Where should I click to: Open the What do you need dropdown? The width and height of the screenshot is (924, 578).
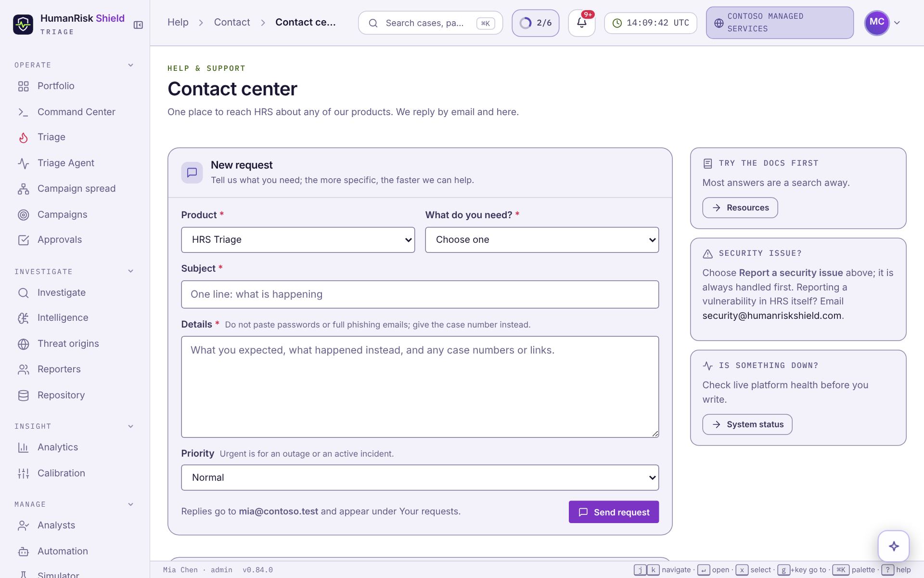(x=542, y=240)
